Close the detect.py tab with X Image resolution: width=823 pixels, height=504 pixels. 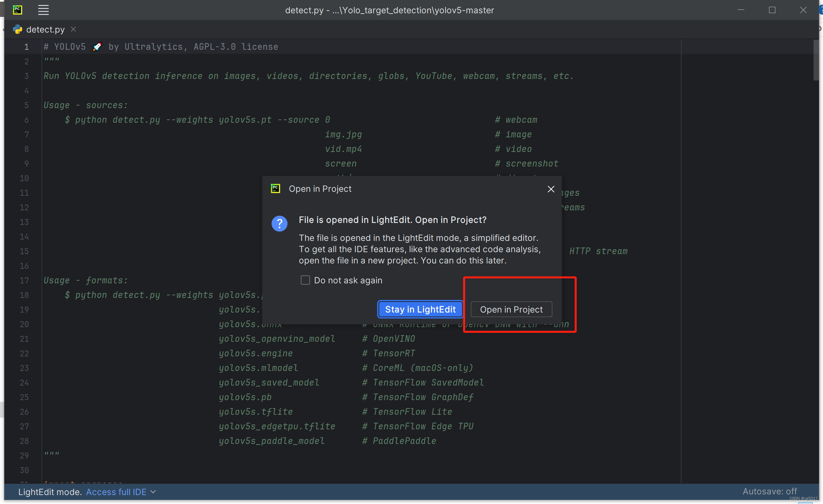pos(73,30)
